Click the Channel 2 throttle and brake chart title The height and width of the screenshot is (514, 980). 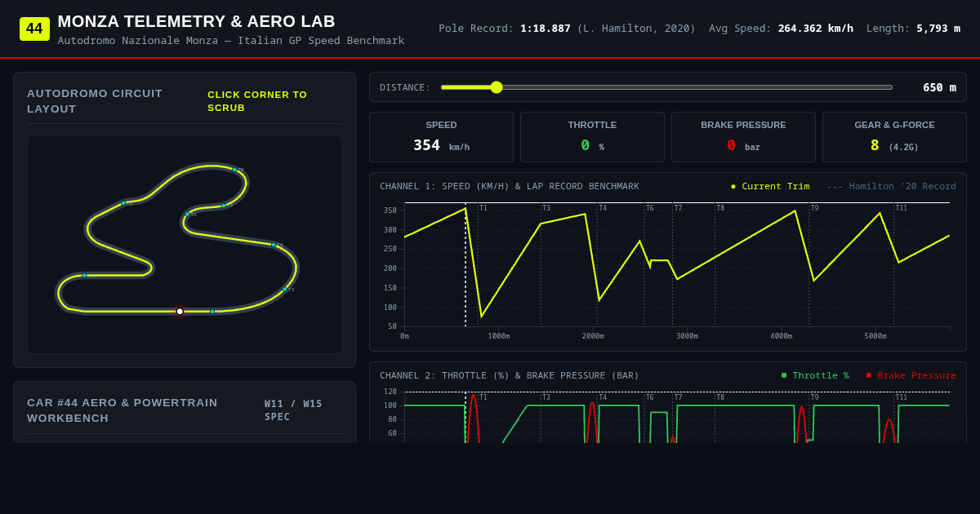point(509,375)
